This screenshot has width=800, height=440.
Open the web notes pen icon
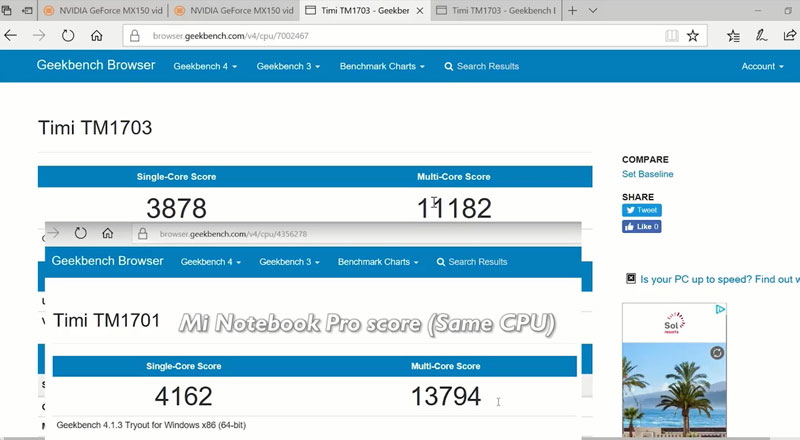[x=761, y=36]
